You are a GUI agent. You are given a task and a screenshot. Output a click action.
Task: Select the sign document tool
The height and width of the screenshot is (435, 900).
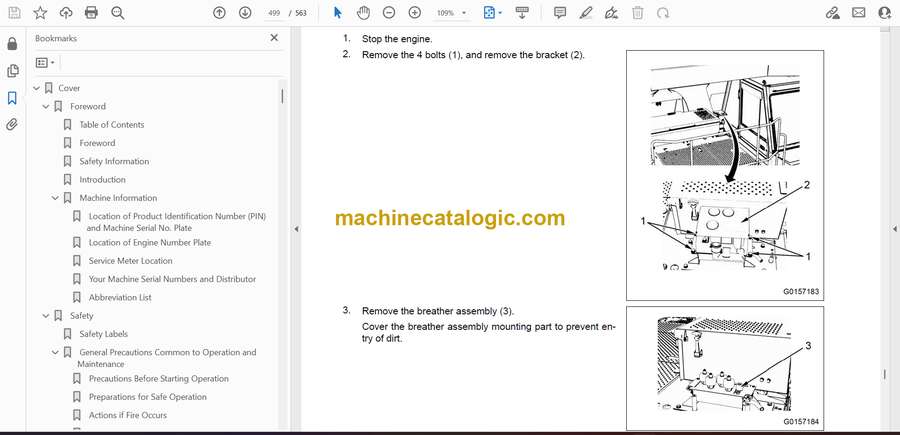612,13
